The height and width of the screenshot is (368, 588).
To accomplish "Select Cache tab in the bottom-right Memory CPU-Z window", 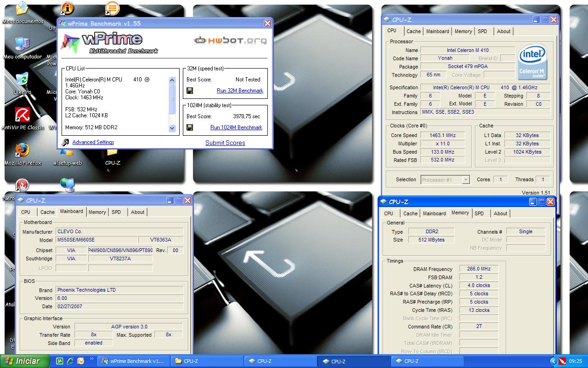I will [410, 213].
